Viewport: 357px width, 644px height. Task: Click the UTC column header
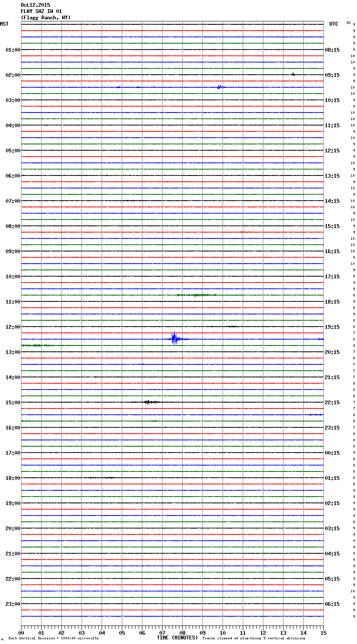pyautogui.click(x=333, y=24)
